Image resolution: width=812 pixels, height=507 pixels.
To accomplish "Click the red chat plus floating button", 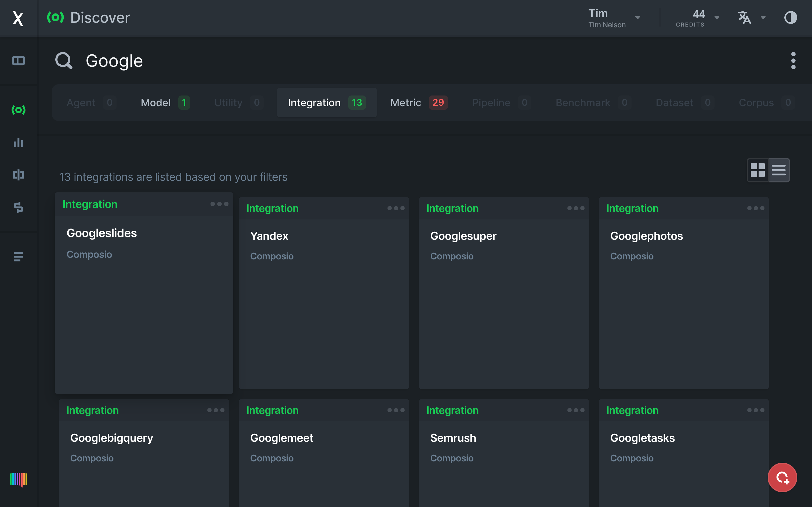I will click(x=782, y=477).
